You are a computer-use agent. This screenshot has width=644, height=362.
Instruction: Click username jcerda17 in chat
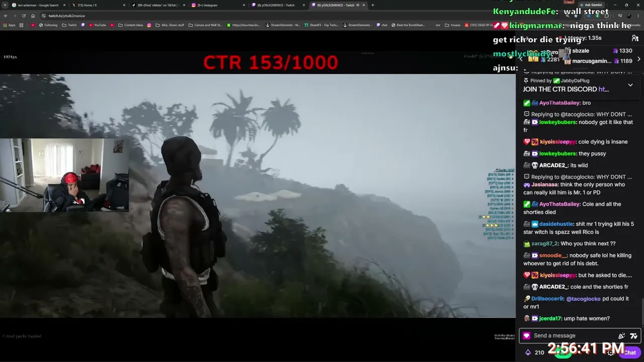550,319
